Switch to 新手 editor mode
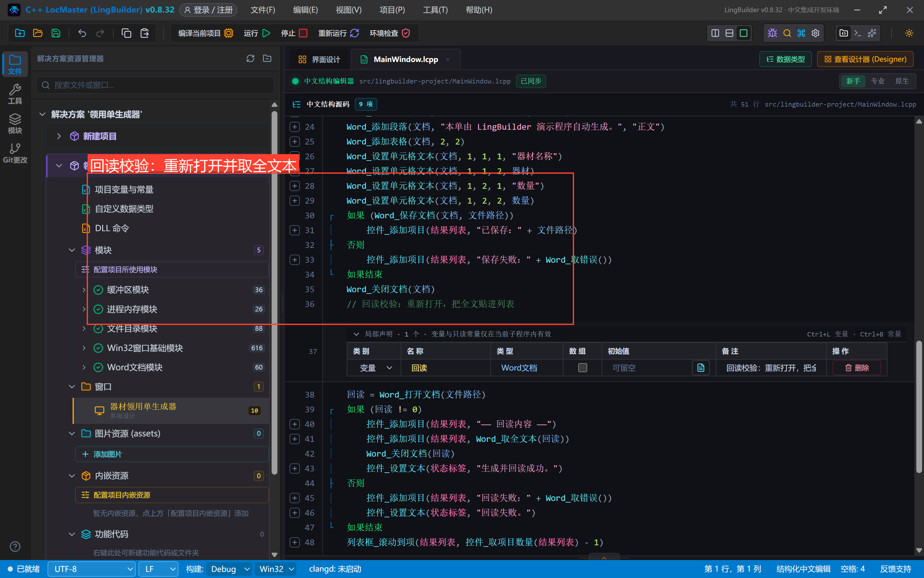This screenshot has width=924, height=578. [x=853, y=81]
